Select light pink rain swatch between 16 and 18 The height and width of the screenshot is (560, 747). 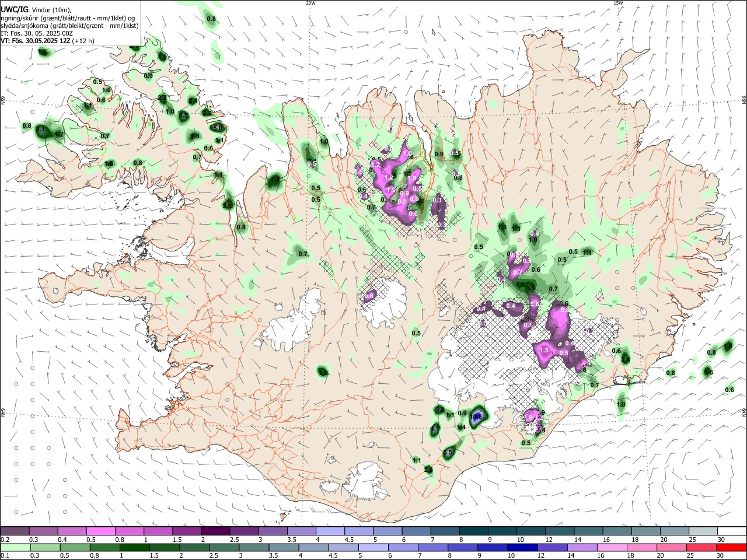tap(612, 547)
